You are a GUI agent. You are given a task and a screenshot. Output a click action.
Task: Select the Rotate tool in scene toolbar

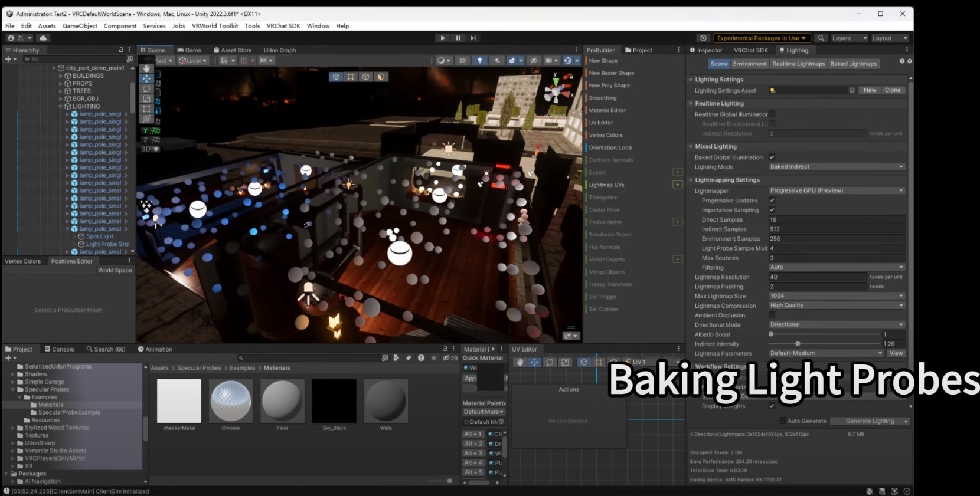(146, 88)
